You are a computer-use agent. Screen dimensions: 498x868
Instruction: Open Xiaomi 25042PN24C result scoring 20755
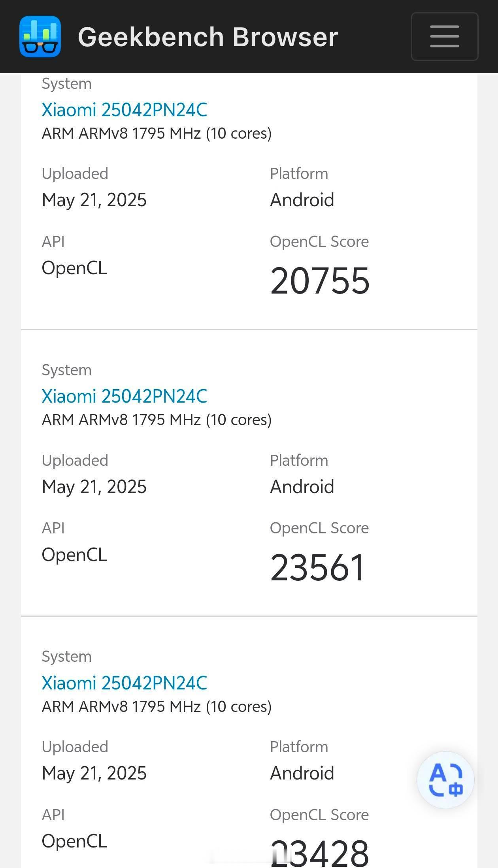coord(124,109)
